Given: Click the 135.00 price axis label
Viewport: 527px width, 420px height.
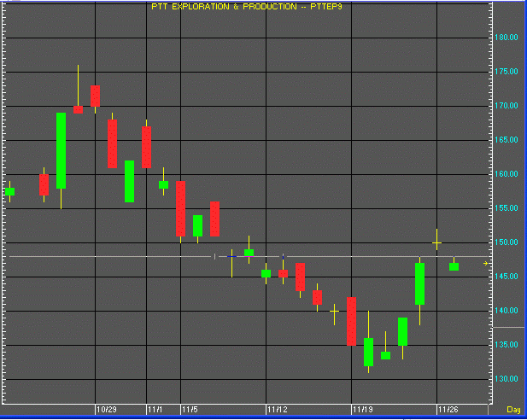Looking at the screenshot, I should point(507,344).
